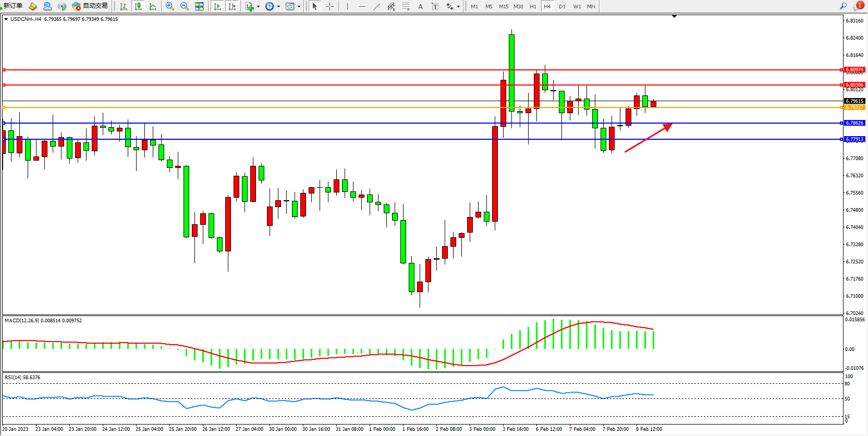The width and height of the screenshot is (868, 436).
Task: Select the horizontal line drawing tool
Action: pyautogui.click(x=362, y=6)
